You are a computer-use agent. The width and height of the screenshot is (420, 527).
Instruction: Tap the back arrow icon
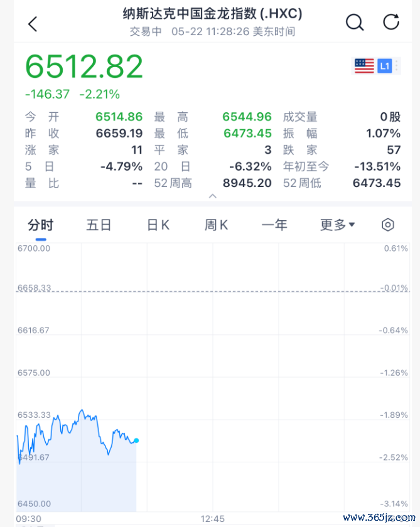pos(33,24)
